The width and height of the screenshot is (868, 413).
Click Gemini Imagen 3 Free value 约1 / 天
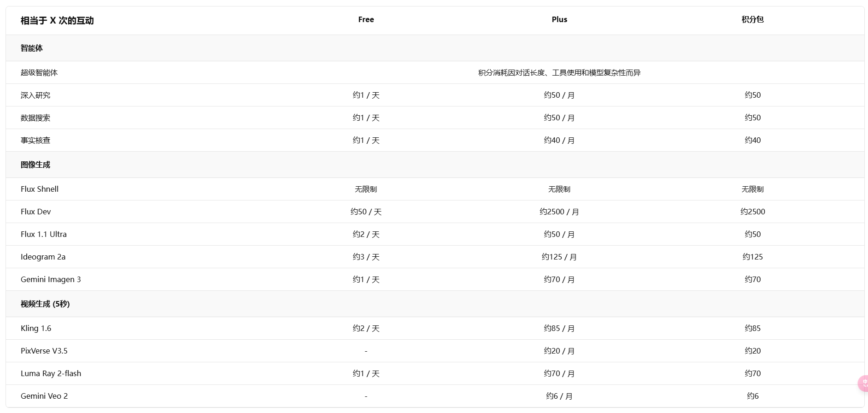coord(366,279)
